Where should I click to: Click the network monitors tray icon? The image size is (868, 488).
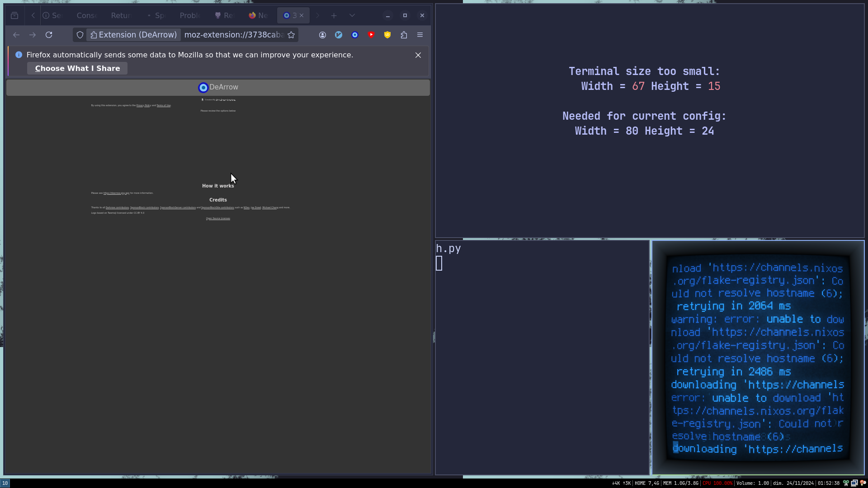(x=854, y=483)
